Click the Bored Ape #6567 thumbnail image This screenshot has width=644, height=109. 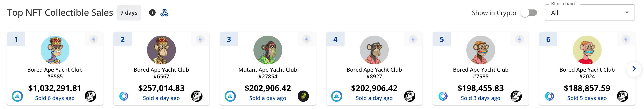point(161,50)
